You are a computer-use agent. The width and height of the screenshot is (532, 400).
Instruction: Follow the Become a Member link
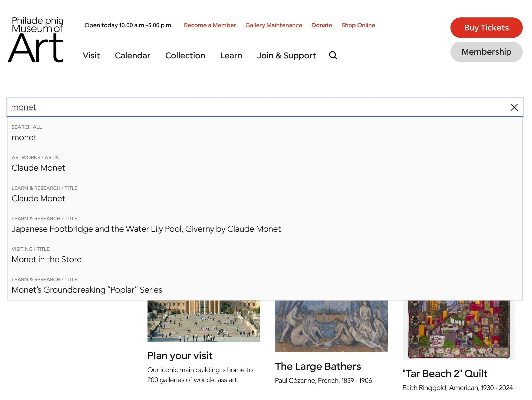[210, 25]
